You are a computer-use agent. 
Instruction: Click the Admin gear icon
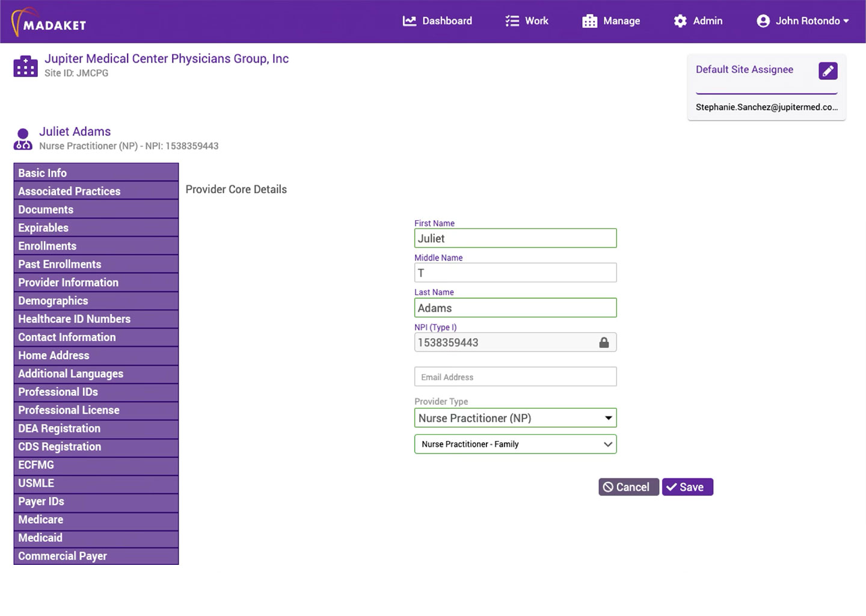[x=680, y=21]
